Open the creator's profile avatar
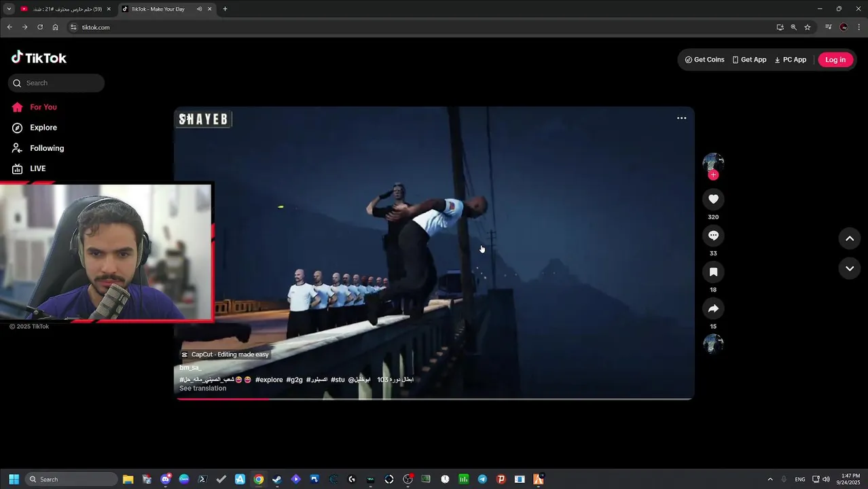This screenshot has width=868, height=489. tap(713, 163)
